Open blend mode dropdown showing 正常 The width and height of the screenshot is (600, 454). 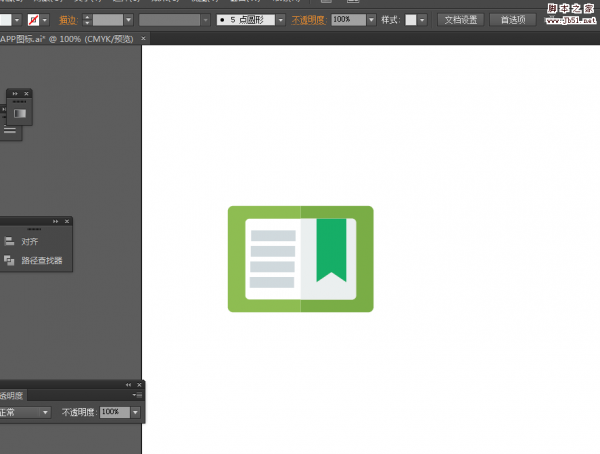(45, 412)
